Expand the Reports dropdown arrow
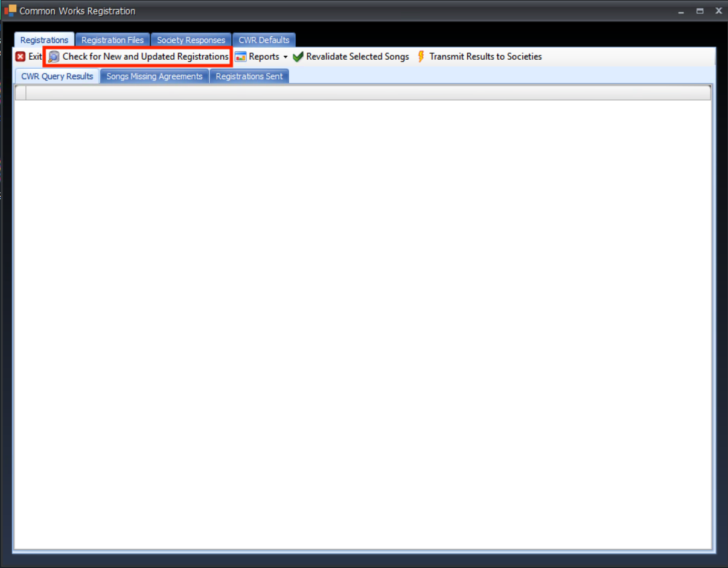Image resolution: width=728 pixels, height=568 pixels. (286, 57)
